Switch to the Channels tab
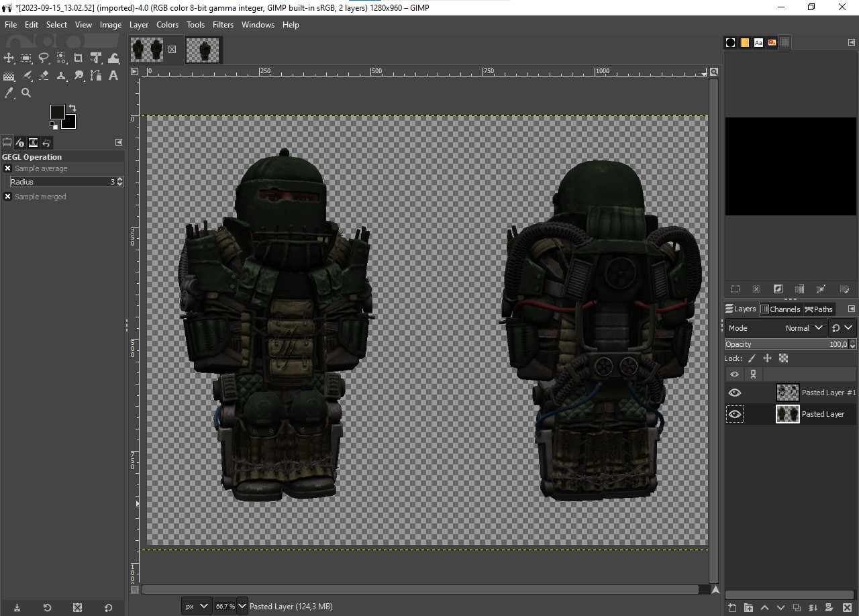Image resolution: width=859 pixels, height=616 pixels. point(780,309)
